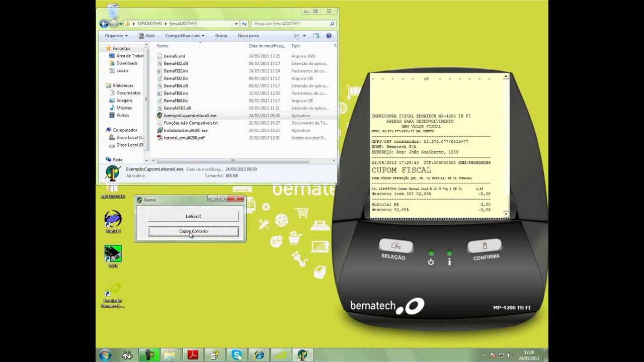The width and height of the screenshot is (644, 362).
Task: Open the Compartilhar com dropdown
Action: coord(185,36)
